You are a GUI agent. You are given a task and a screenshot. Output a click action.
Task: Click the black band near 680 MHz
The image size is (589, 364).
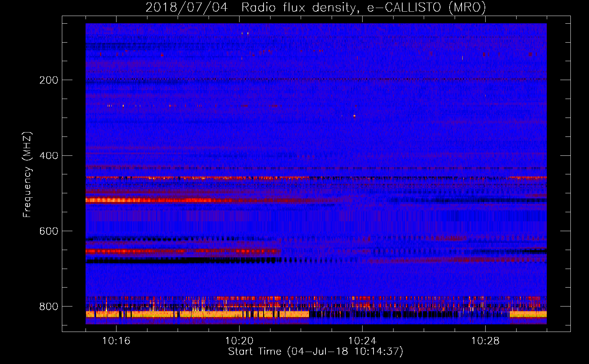click(184, 261)
